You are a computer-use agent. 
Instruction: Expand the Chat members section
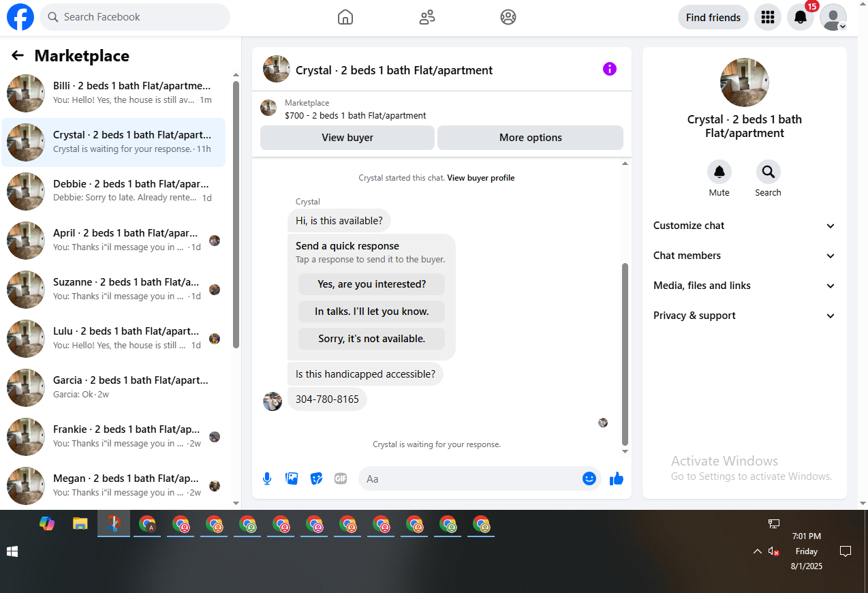pos(744,256)
